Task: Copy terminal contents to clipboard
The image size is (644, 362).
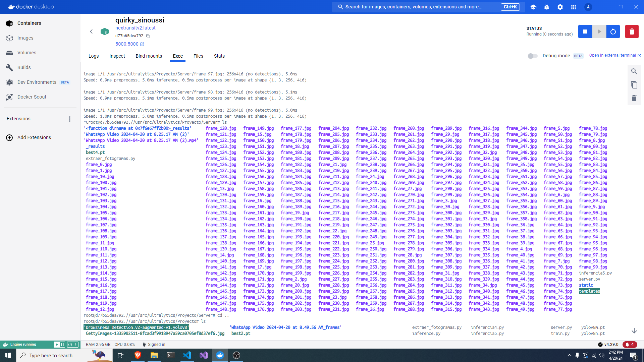Action: pyautogui.click(x=634, y=85)
